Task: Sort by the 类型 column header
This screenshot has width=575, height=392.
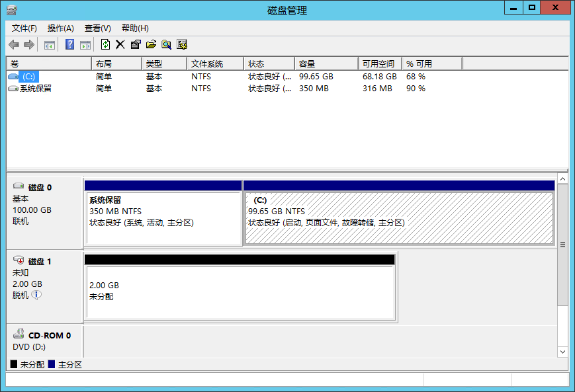Action: 164,63
